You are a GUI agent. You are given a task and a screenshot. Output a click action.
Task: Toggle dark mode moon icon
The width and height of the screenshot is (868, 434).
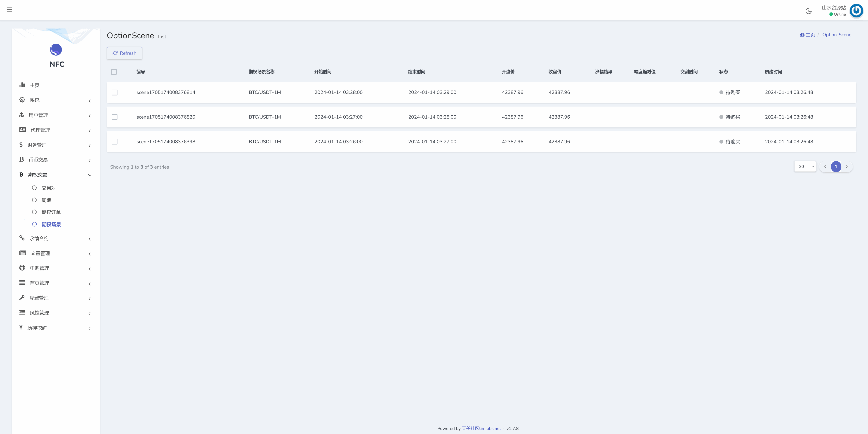click(808, 11)
